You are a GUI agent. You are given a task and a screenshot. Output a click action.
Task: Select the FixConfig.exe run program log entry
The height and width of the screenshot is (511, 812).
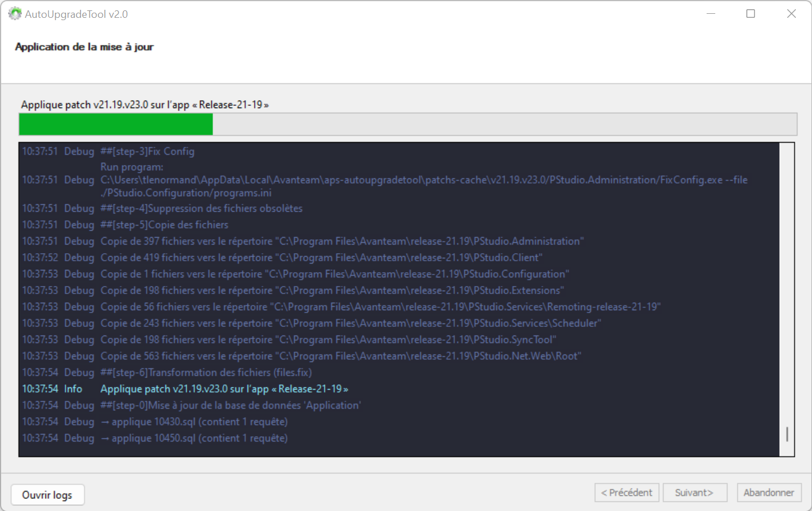click(x=423, y=180)
